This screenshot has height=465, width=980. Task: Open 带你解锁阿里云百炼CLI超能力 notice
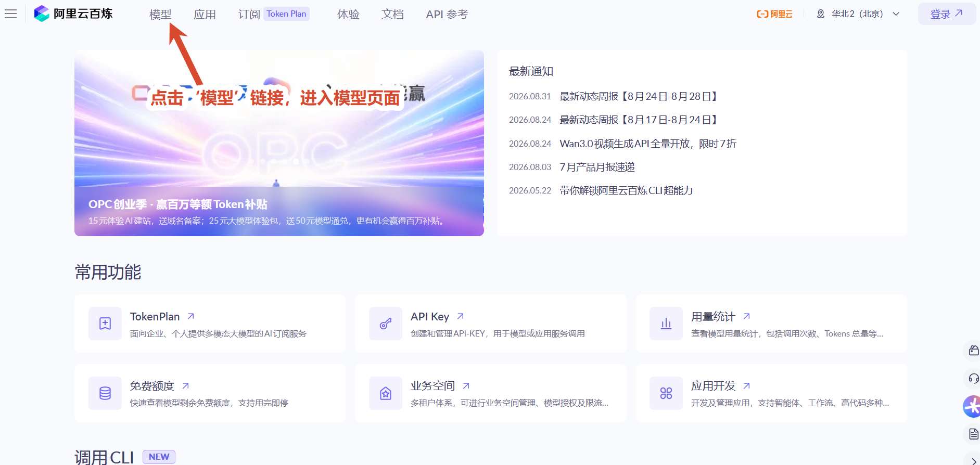[x=626, y=190]
